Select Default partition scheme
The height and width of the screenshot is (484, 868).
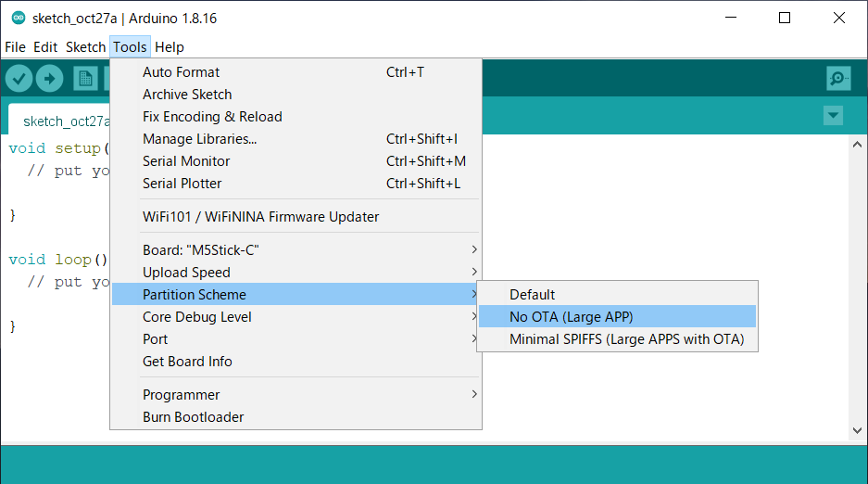(617, 294)
